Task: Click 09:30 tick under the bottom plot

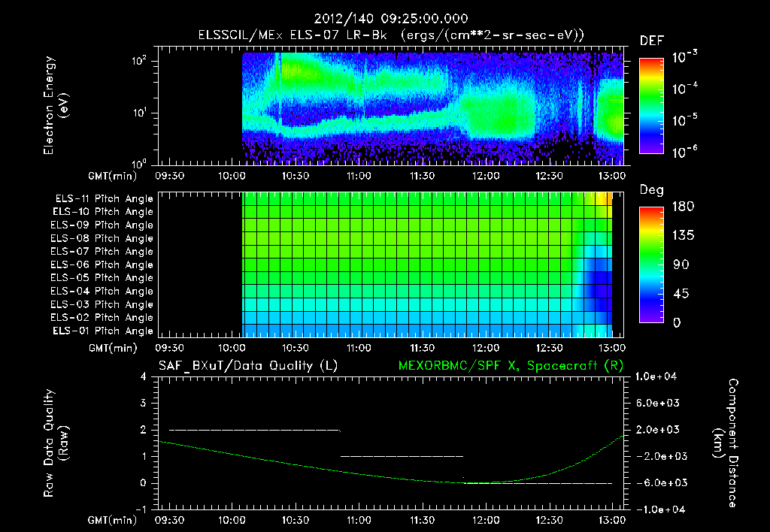Action: (169, 520)
